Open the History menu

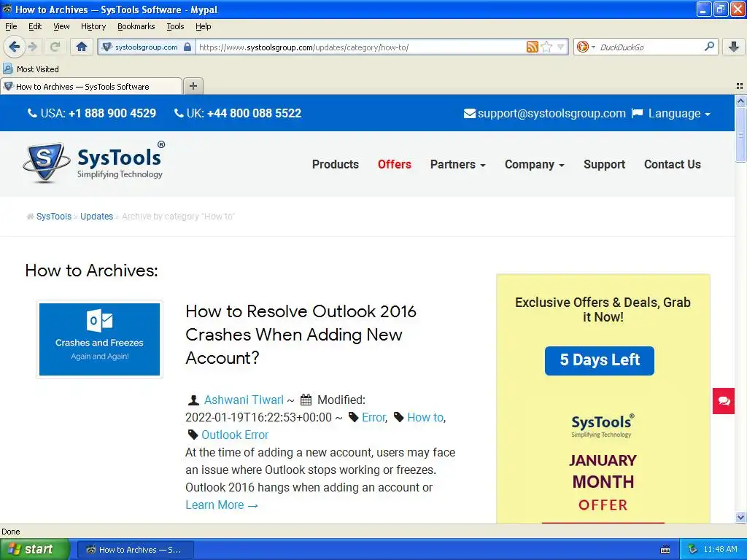click(x=93, y=26)
